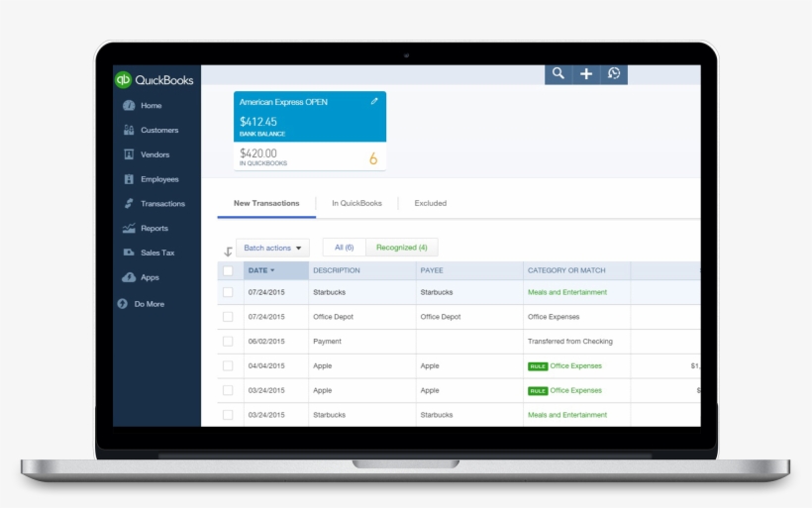The height and width of the screenshot is (508, 812).
Task: Click the RULE badge on 04/04/2015 row
Action: 538,366
